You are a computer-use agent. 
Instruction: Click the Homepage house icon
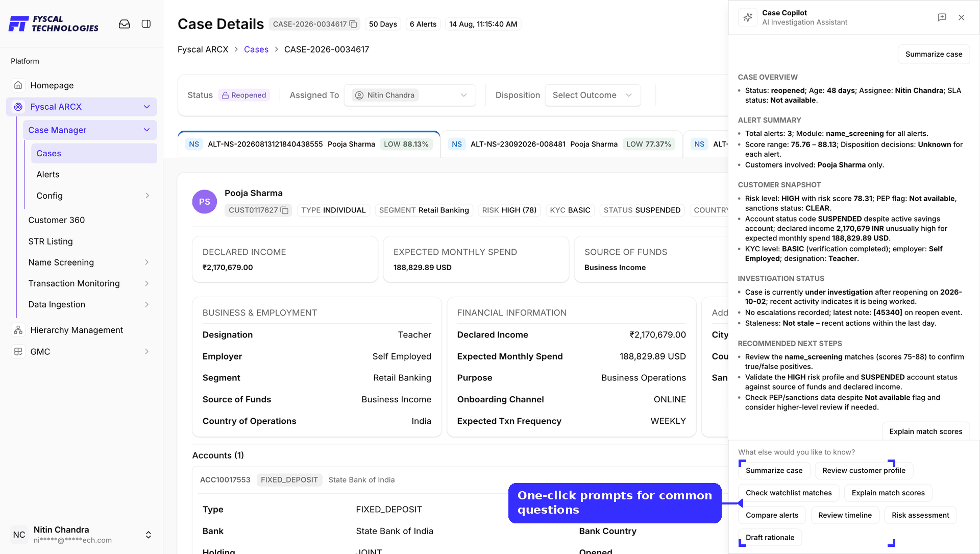[x=18, y=85]
